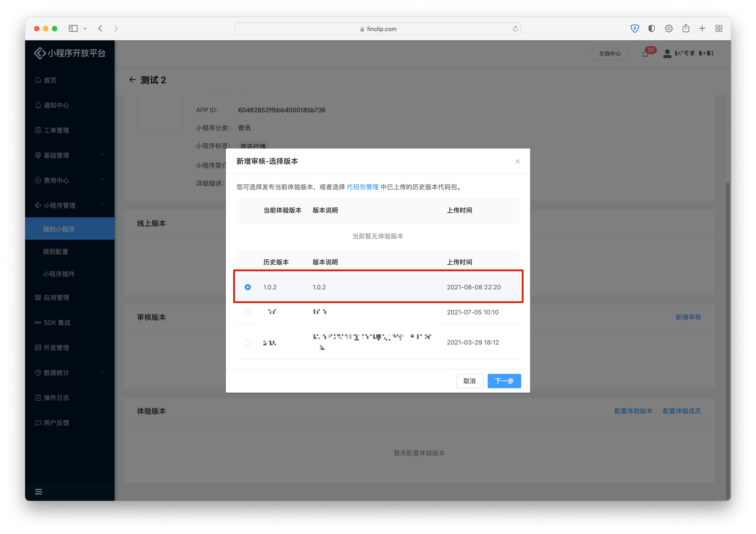756x534 pixels.
Task: Select radio for 2021-07-05 10:10 version
Action: point(248,312)
